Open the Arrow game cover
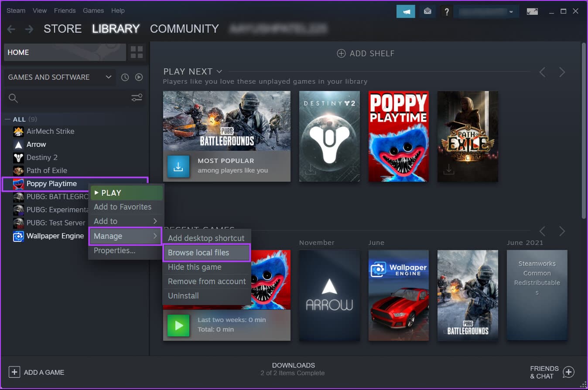 click(329, 295)
